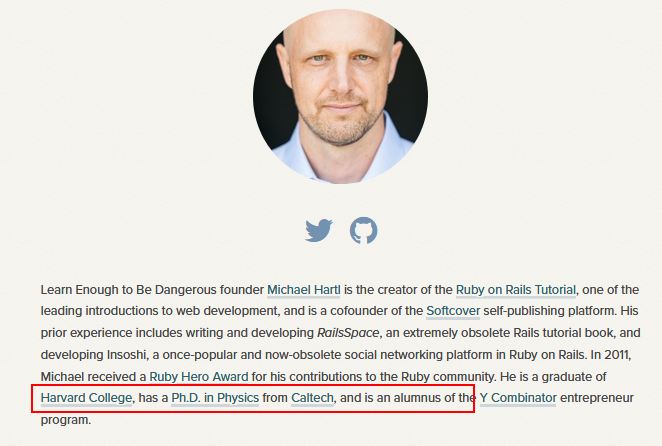The image size is (662, 446).
Task: Follow the Ruby on Rails Tutorial link
Action: [516, 290]
